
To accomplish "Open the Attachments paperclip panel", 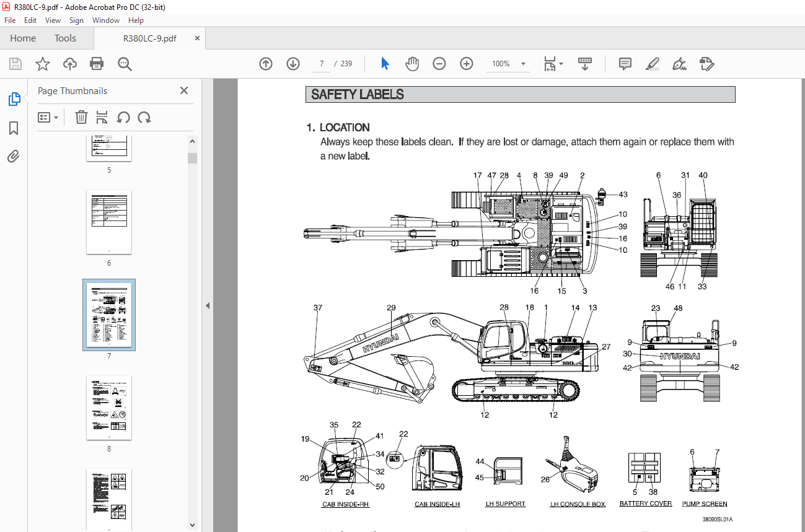I will pyautogui.click(x=14, y=156).
